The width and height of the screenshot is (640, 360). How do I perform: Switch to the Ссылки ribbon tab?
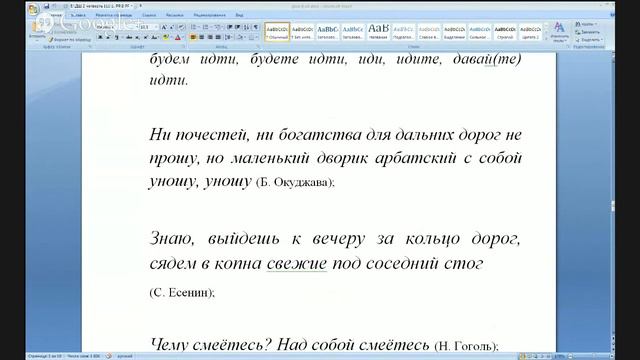click(149, 15)
